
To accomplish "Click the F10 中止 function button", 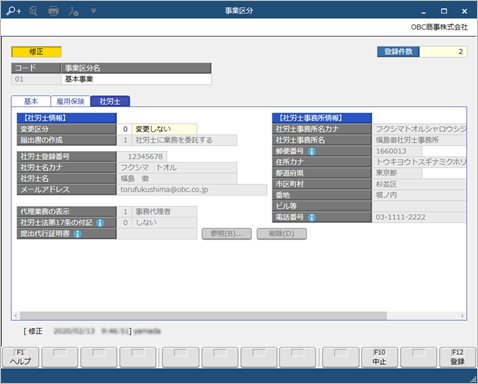I will point(379,357).
